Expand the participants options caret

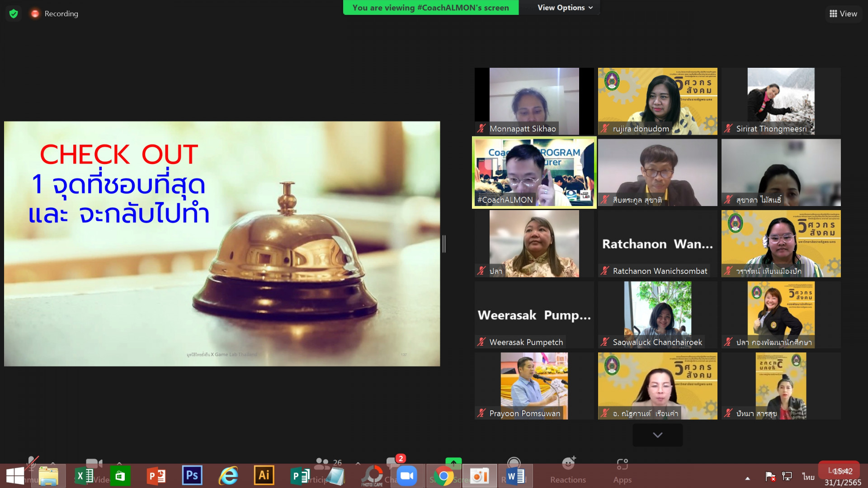[x=358, y=463]
